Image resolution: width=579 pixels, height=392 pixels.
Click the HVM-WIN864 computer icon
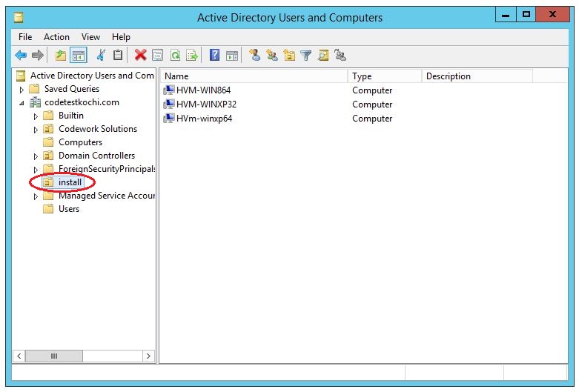click(169, 90)
